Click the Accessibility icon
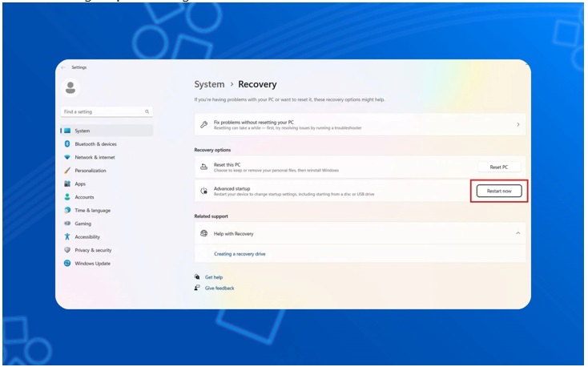The image size is (588, 367). [67, 237]
